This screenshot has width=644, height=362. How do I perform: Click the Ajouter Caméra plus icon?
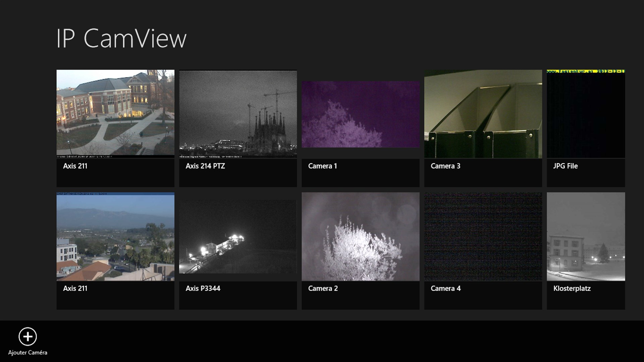coord(27,337)
